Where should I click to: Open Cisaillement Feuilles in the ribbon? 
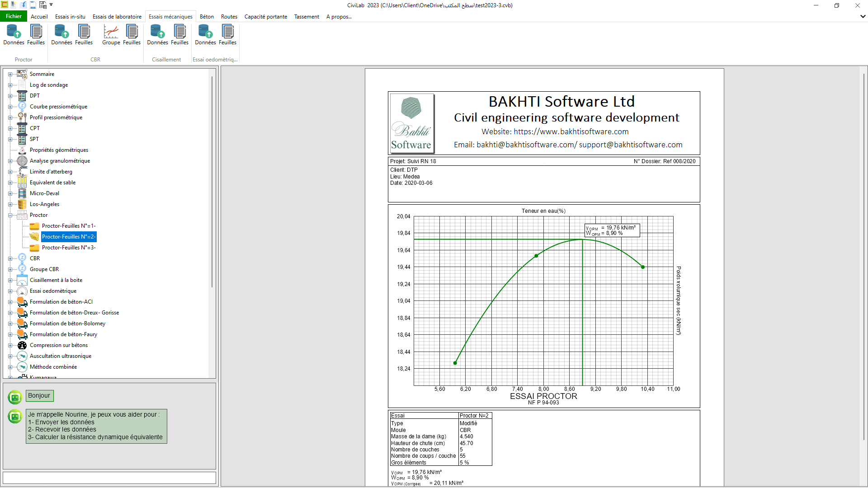click(x=179, y=35)
